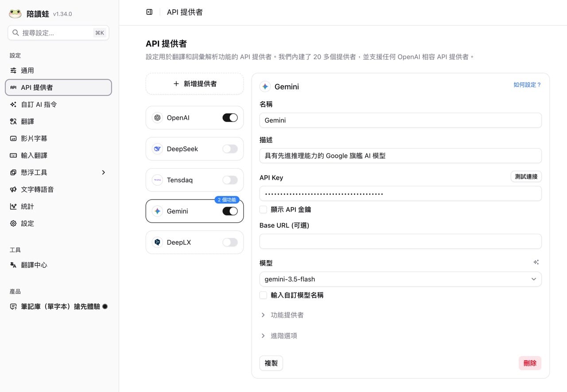Viewport: 567px width, 392px height.
Task: Expand the 進階選項 section
Action: [x=279, y=336]
